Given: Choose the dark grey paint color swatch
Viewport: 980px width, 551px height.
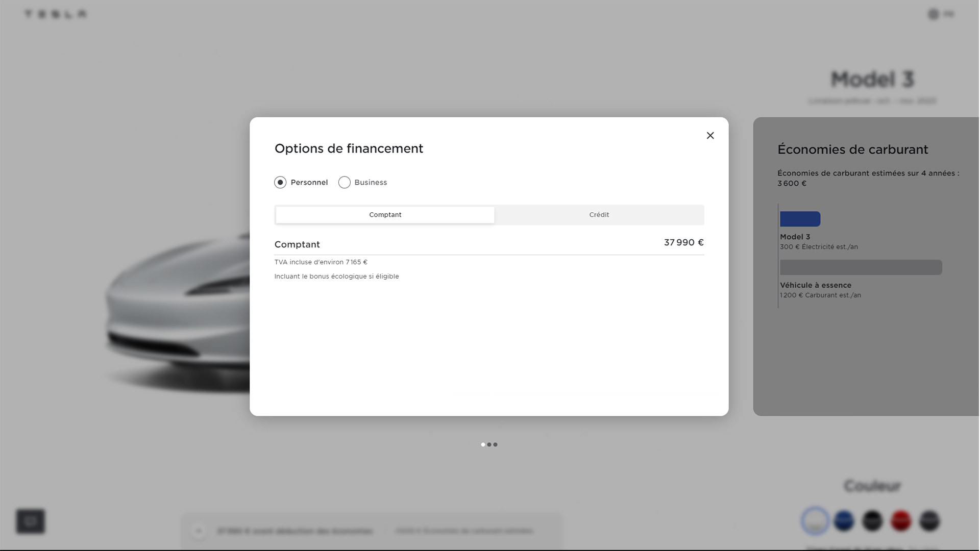Looking at the screenshot, I should click(929, 521).
